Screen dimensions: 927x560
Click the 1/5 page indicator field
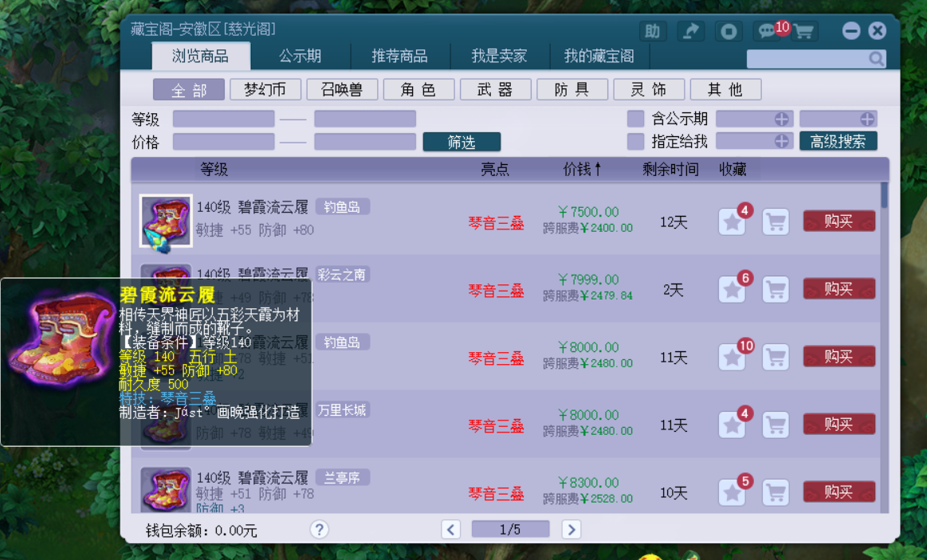pyautogui.click(x=510, y=529)
